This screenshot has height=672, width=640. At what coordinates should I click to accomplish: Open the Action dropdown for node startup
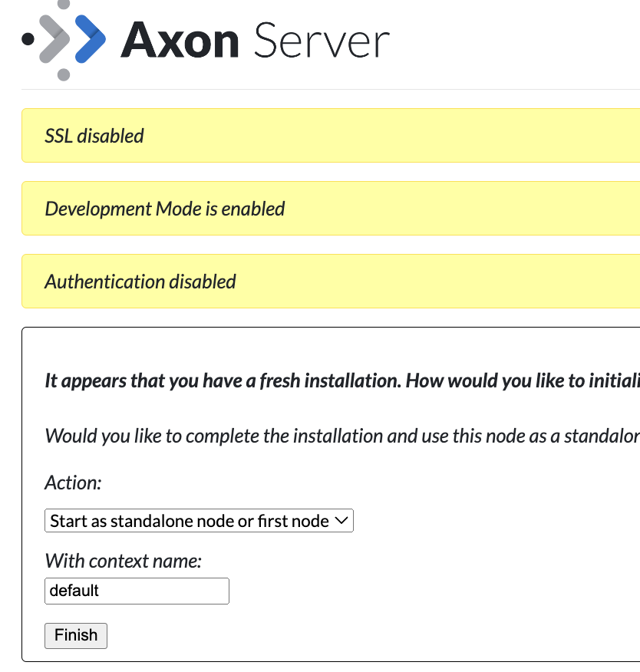coord(199,521)
